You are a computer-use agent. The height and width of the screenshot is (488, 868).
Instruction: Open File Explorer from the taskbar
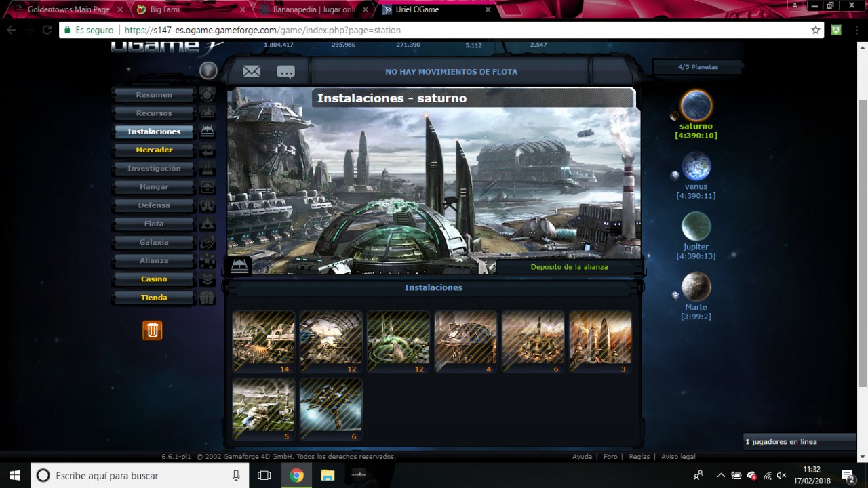pos(328,475)
